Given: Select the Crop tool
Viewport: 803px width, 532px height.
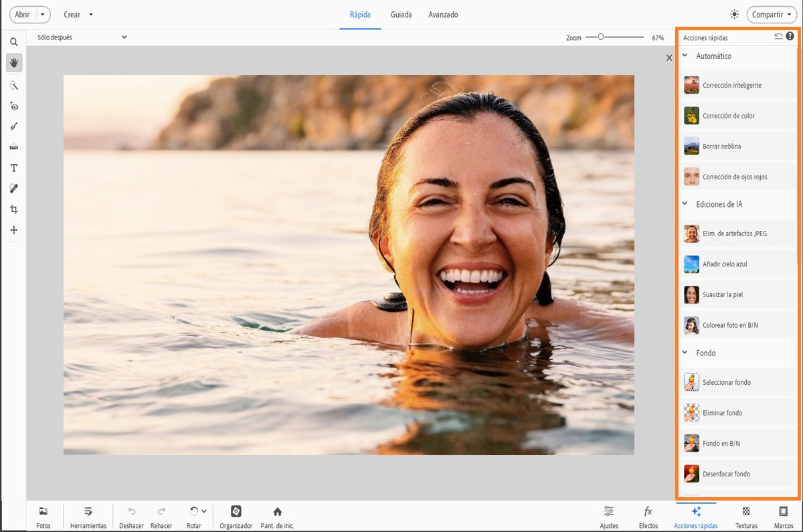Looking at the screenshot, I should point(13,209).
